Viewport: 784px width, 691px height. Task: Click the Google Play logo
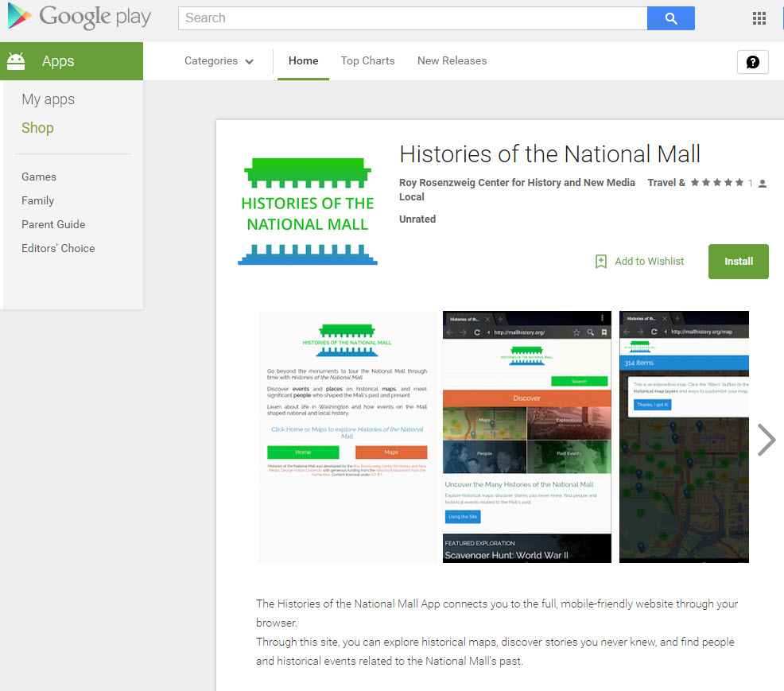pos(79,17)
